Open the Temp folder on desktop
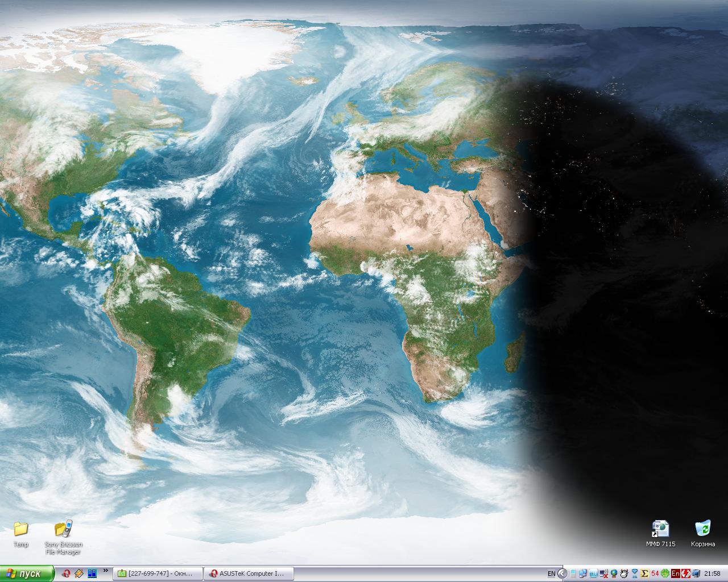Viewport: 728px width, 582px height. [20, 529]
